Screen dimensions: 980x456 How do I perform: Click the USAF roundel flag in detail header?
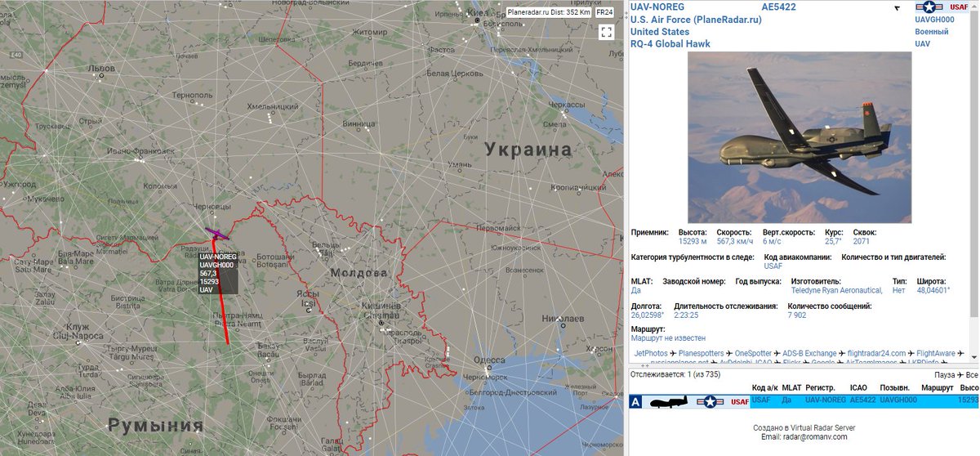click(930, 7)
